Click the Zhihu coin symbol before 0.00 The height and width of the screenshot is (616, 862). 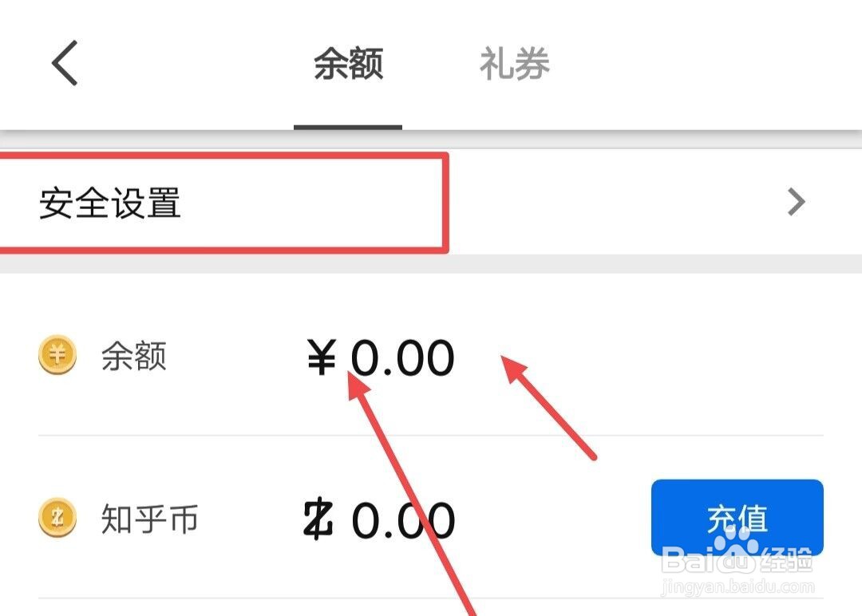pyautogui.click(x=318, y=518)
